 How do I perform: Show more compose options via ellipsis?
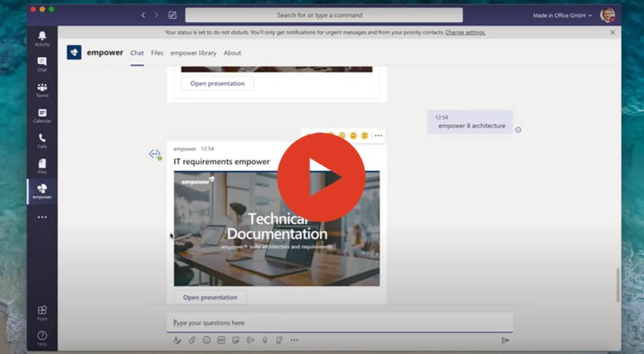pos(294,340)
